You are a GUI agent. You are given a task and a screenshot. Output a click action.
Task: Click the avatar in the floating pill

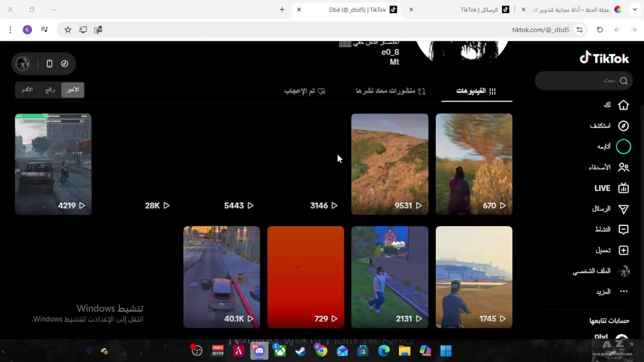(x=23, y=63)
